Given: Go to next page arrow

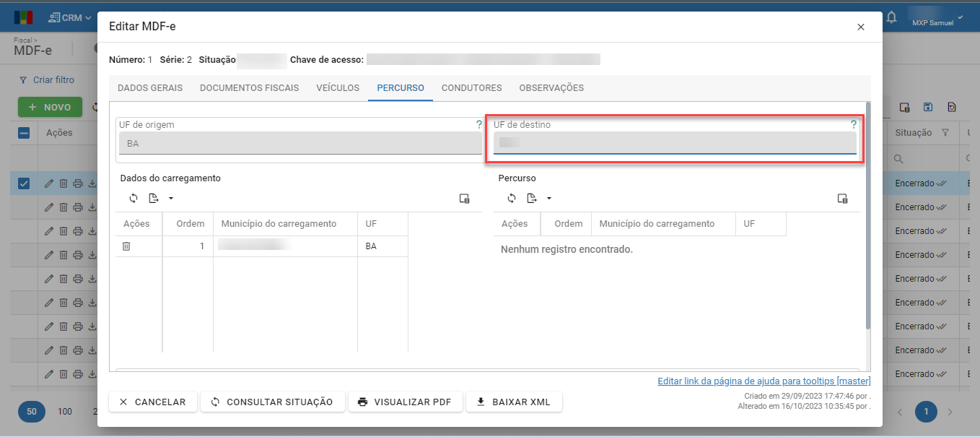Looking at the screenshot, I should 950,412.
